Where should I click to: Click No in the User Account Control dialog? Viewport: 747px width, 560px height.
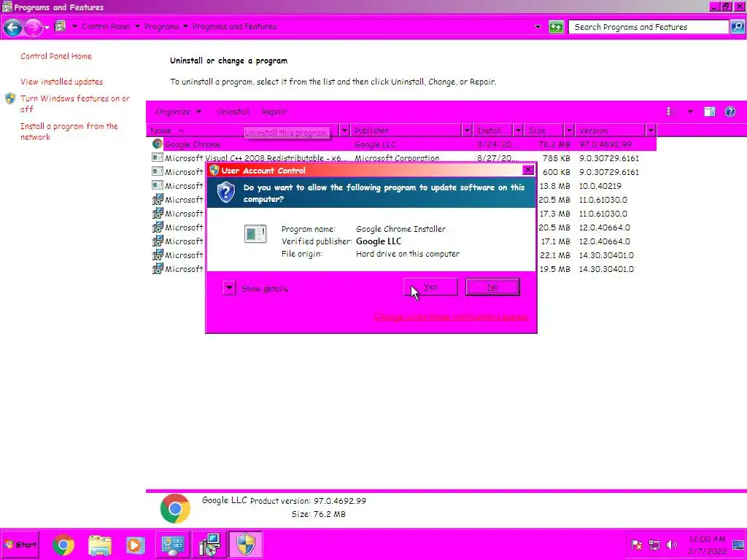[x=492, y=287]
